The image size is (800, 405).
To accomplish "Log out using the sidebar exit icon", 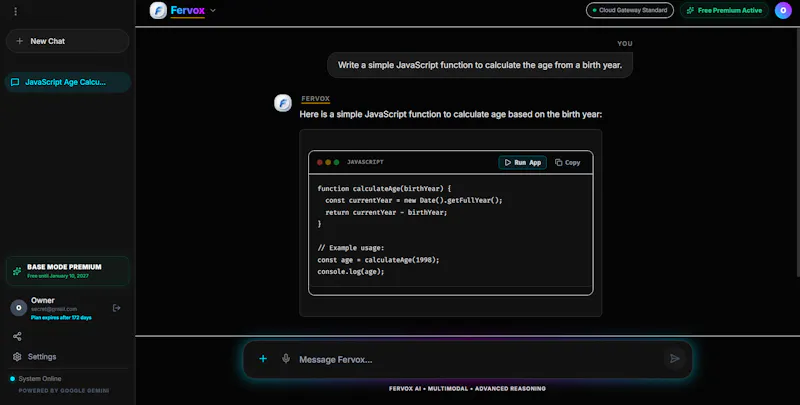I will point(116,308).
